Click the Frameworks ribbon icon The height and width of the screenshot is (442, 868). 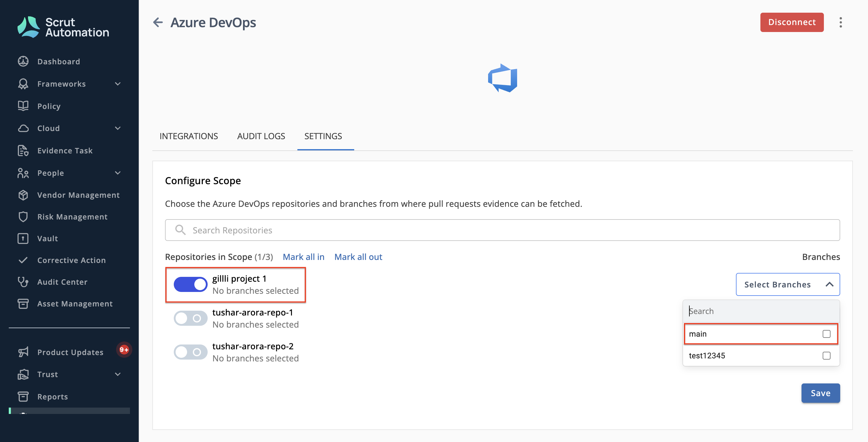click(23, 84)
